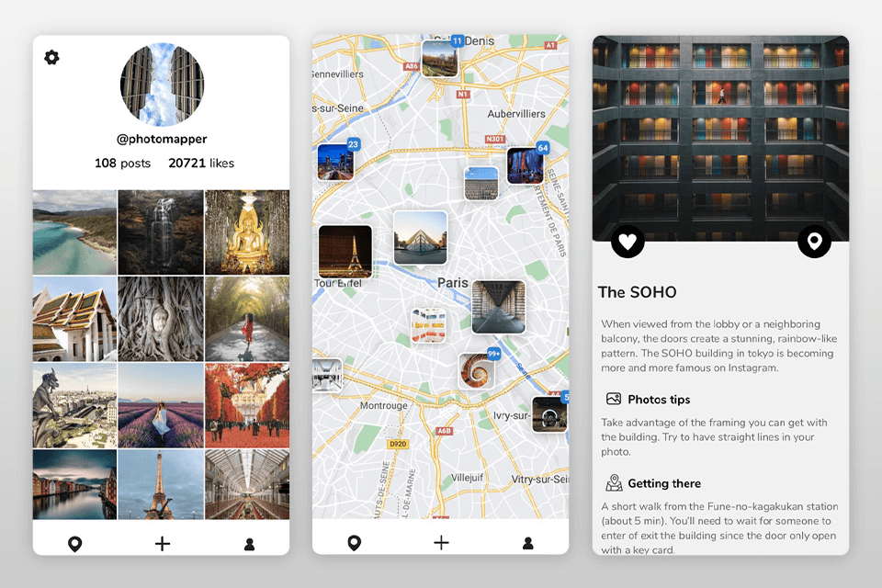Open the turquoise beach aerial photo

point(74,232)
